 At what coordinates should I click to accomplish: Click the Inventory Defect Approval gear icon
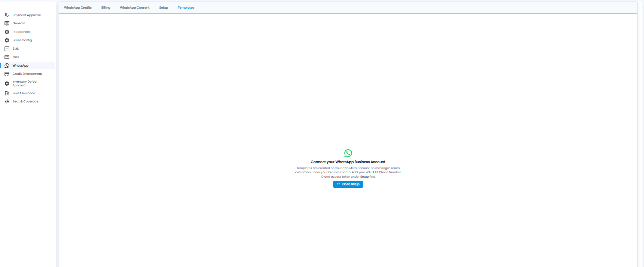(x=7, y=83)
